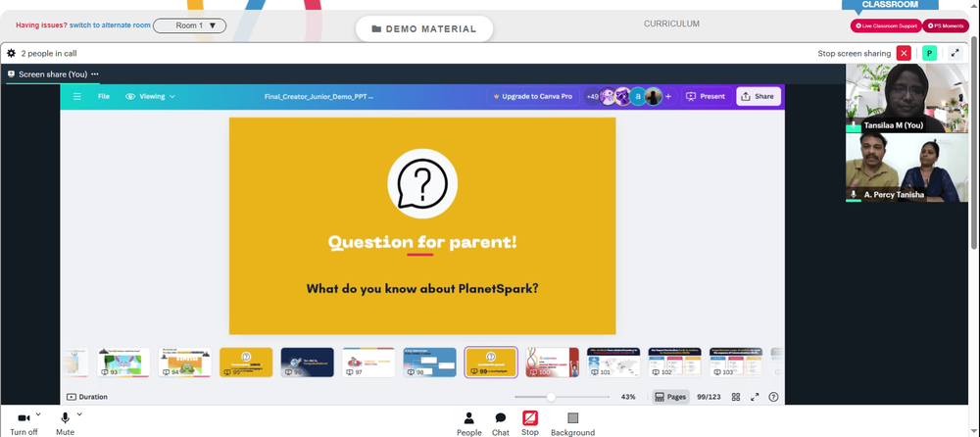Screen dimensions: 980x437
Task: Click the 43% zoom value
Action: 628,397
